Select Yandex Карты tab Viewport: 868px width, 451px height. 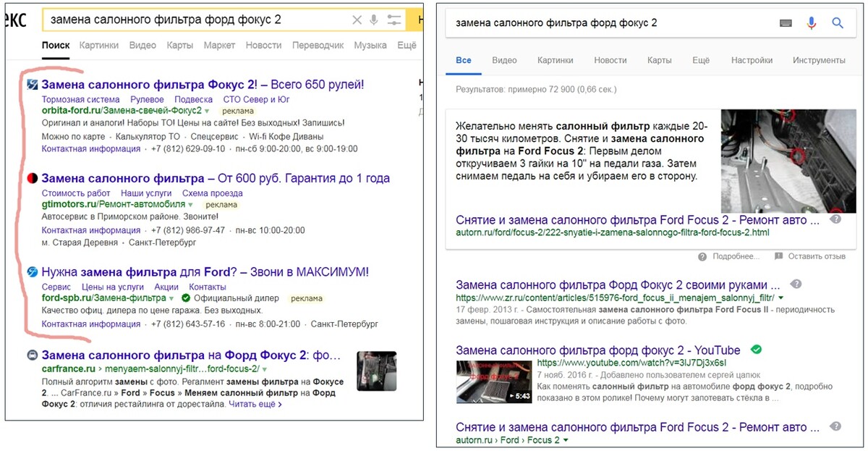(x=180, y=45)
